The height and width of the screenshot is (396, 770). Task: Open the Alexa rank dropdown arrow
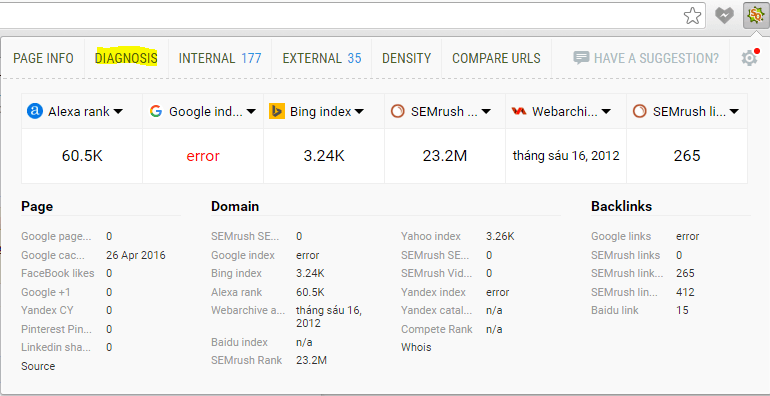tap(118, 112)
